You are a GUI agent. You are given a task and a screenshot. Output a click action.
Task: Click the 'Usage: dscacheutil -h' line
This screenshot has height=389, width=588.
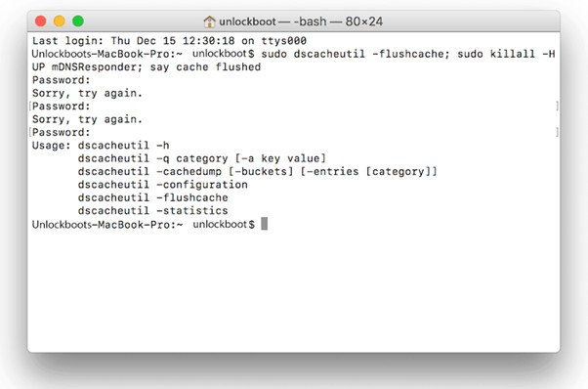101,146
